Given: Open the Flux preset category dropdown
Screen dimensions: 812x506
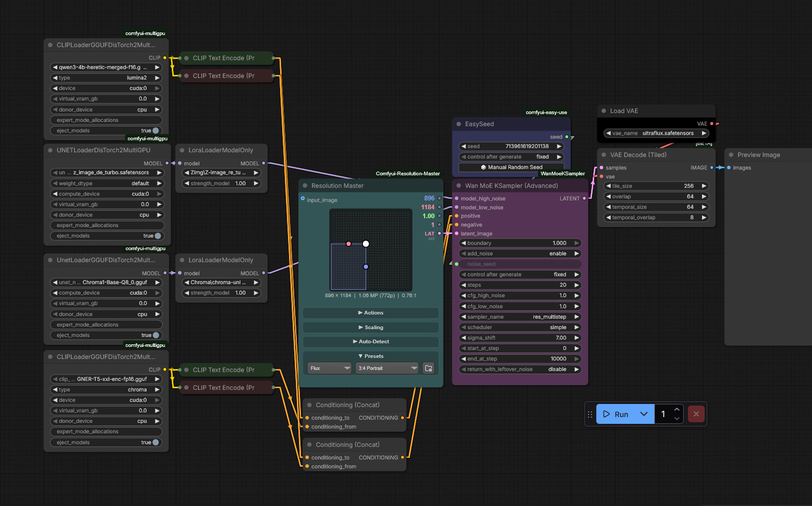Looking at the screenshot, I should 330,368.
